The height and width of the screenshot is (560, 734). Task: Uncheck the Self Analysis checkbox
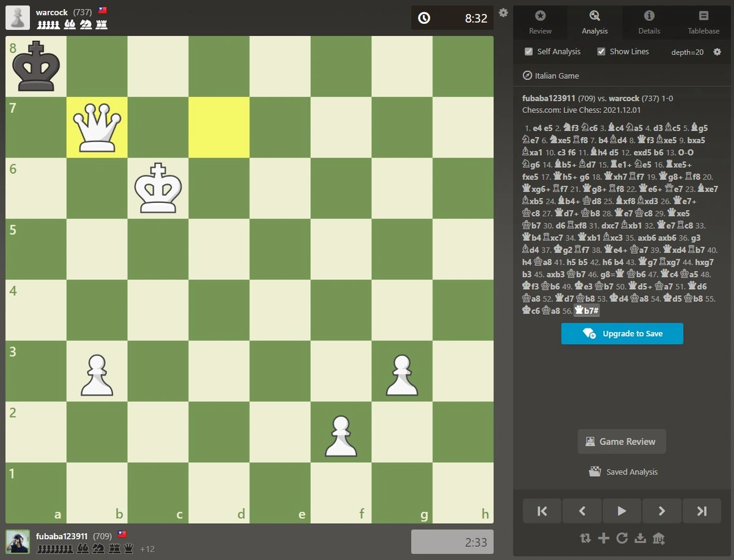pos(529,52)
